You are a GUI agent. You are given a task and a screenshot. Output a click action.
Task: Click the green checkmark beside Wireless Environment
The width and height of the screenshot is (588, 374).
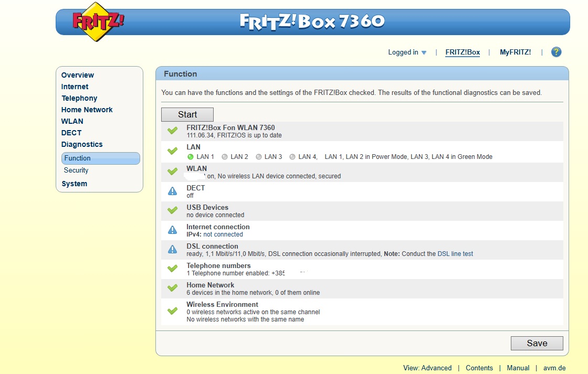pyautogui.click(x=173, y=311)
